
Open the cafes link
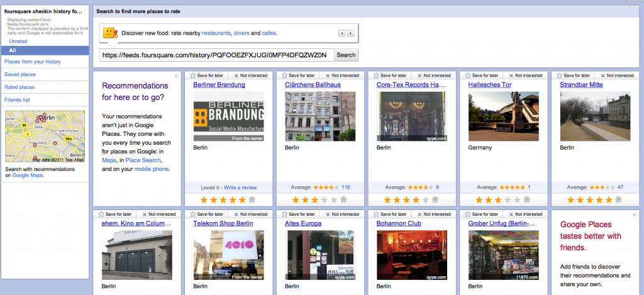269,33
